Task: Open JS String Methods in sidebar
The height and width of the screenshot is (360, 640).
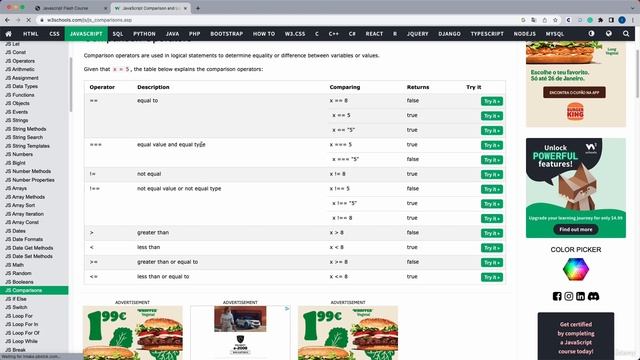Action: tap(26, 129)
